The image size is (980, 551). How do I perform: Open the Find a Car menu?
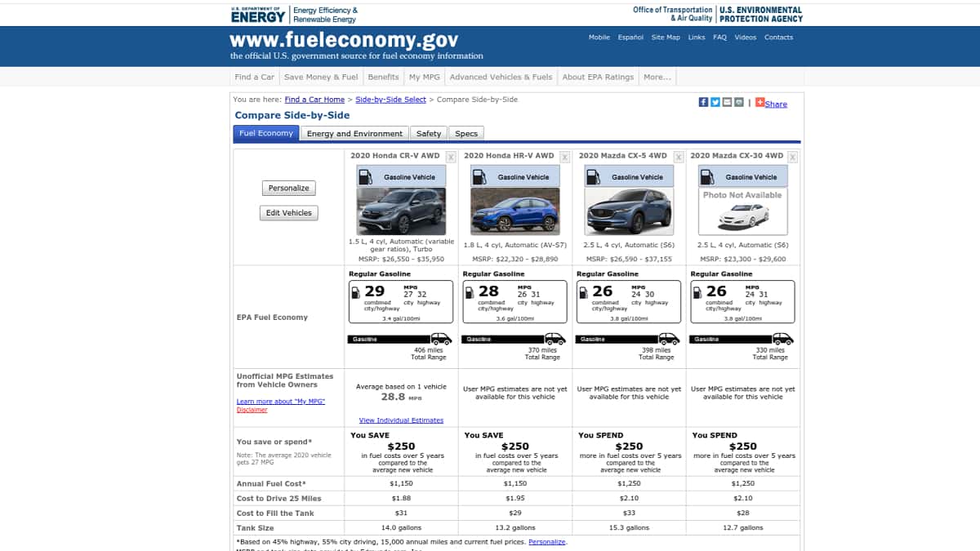255,77
